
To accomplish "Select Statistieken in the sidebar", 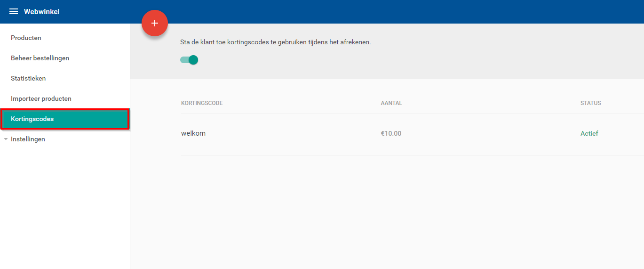I will click(28, 78).
